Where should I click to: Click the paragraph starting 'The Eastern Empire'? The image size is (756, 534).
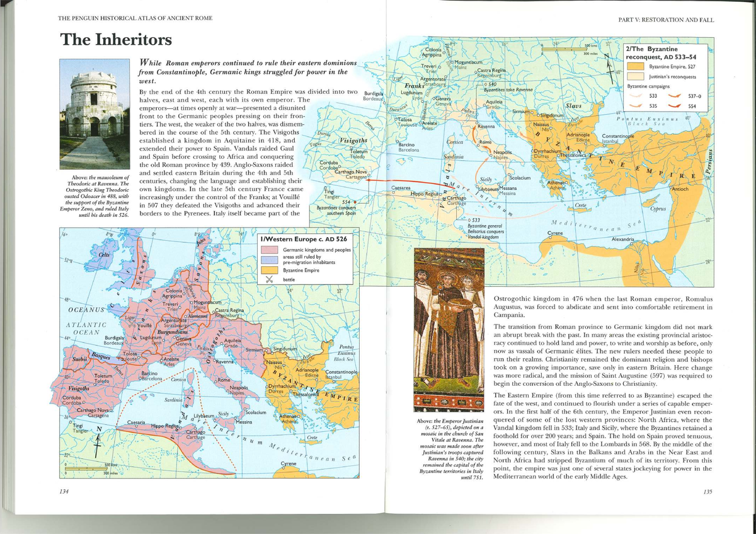click(x=603, y=436)
